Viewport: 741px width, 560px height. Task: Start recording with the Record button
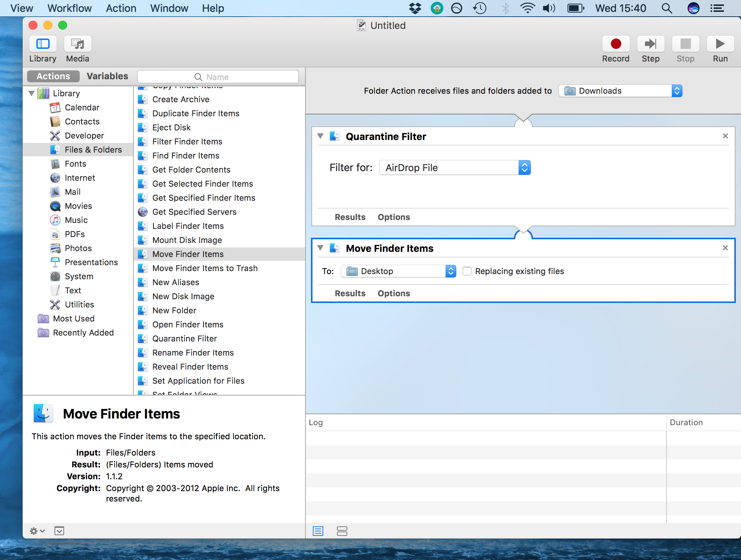616,44
